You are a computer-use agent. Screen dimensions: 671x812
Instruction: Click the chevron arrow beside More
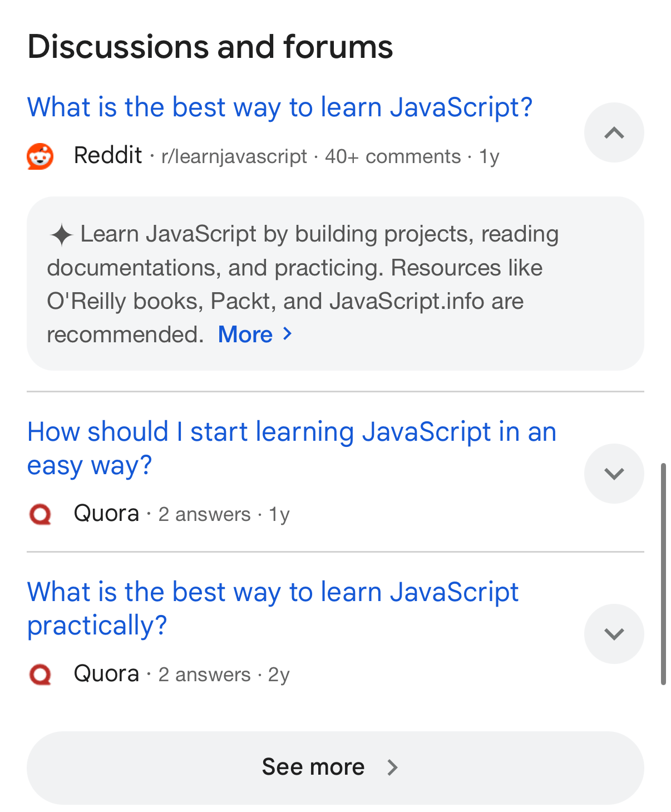point(287,334)
